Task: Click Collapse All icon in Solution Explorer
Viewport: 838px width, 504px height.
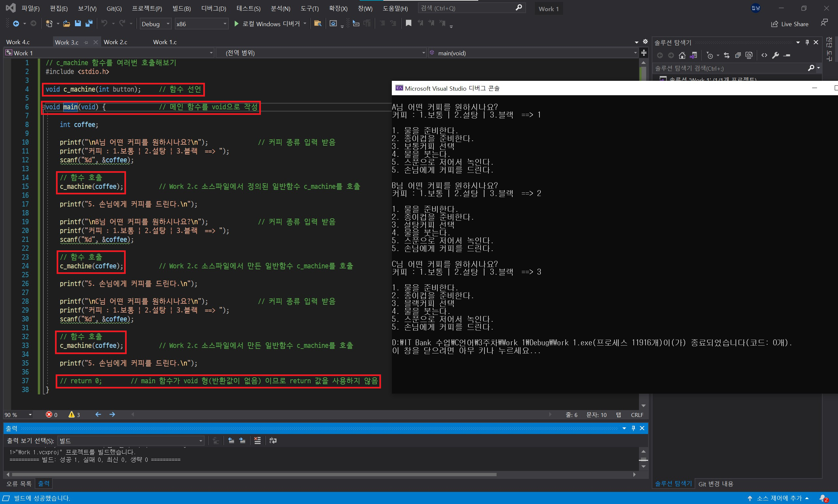Action: 738,55
